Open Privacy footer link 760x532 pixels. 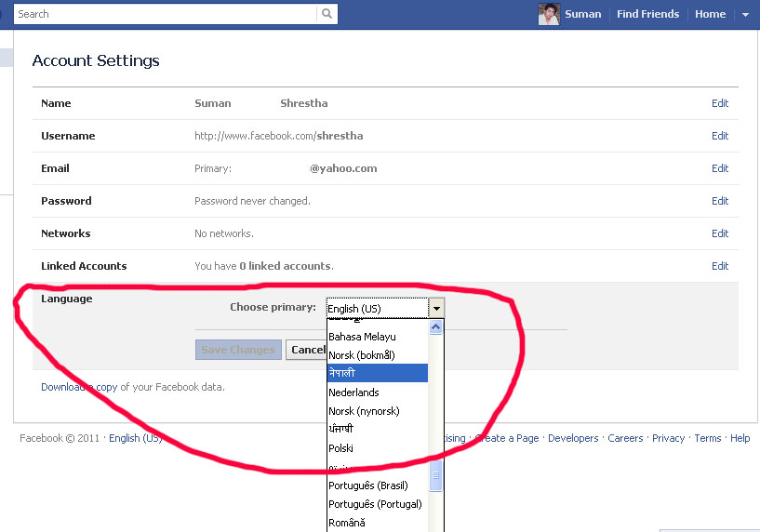tap(668, 438)
